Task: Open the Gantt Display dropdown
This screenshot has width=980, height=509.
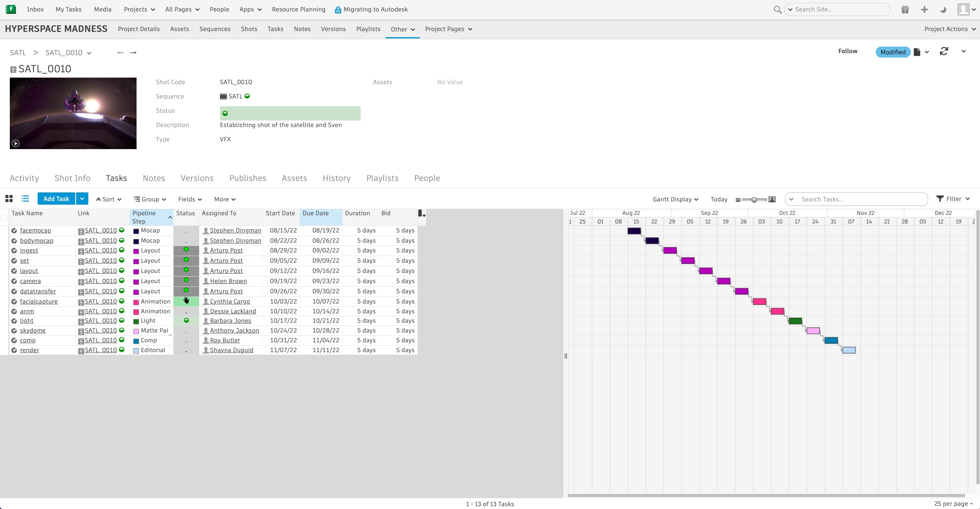Action: click(675, 199)
